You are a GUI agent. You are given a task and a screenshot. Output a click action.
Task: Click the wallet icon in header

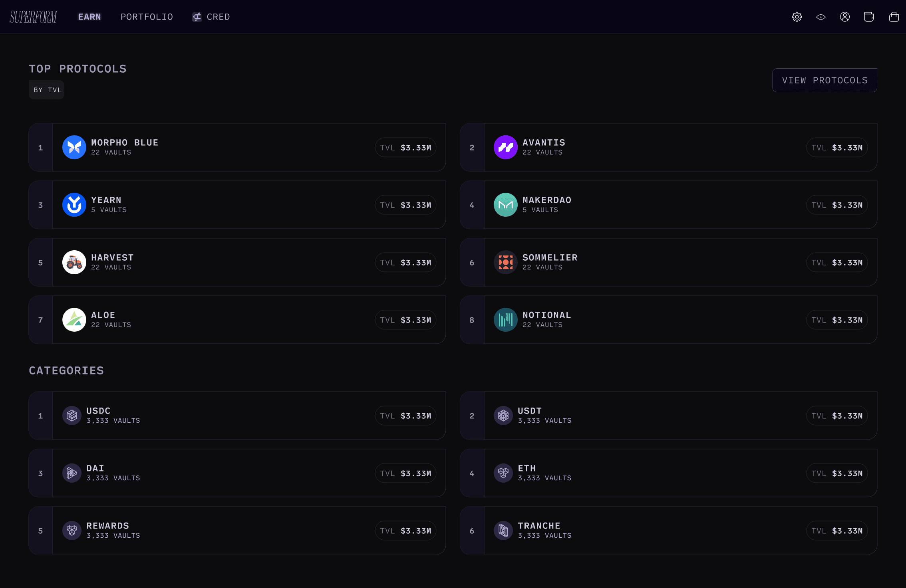click(868, 17)
